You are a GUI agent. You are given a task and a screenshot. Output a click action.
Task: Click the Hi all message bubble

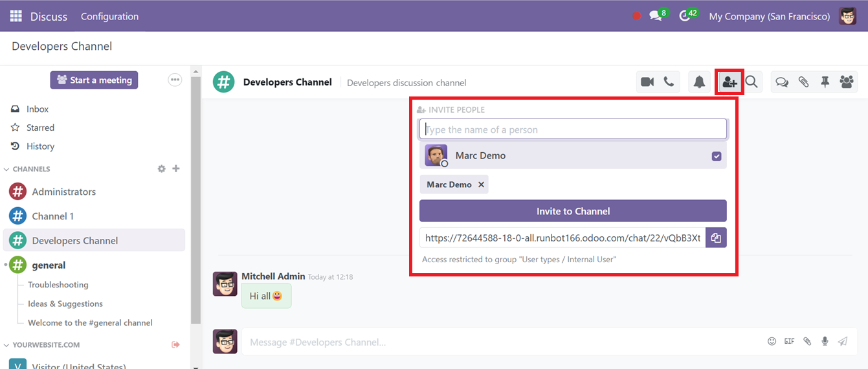(x=266, y=296)
